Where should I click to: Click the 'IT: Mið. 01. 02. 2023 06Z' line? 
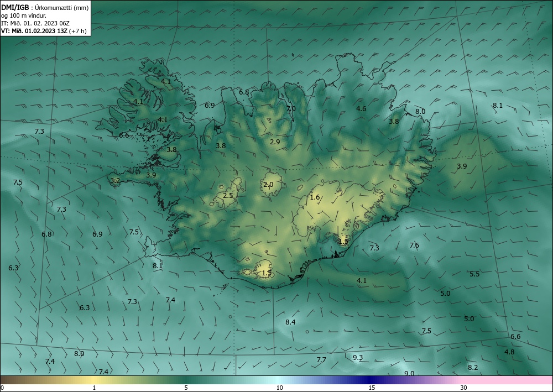[35, 23]
